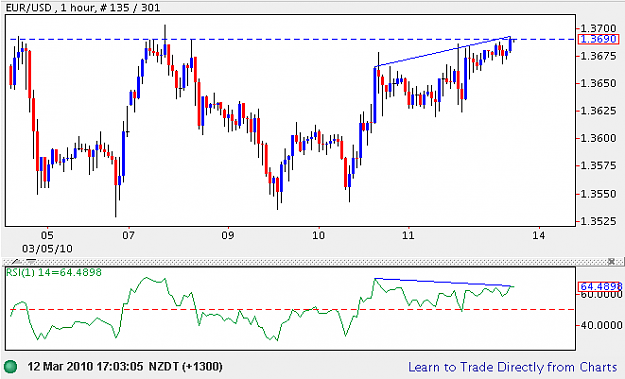Click the 1.3600 price axis label
The image size is (625, 379).
[599, 138]
